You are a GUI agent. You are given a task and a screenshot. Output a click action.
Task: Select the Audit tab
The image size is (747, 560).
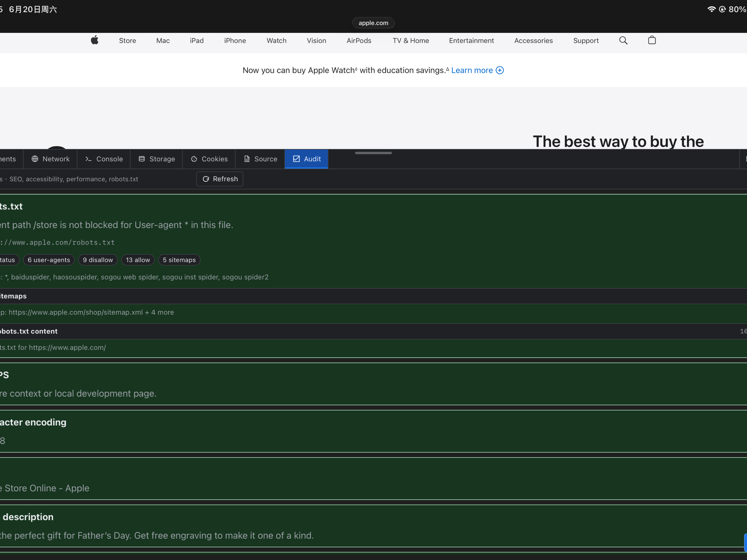pyautogui.click(x=306, y=159)
